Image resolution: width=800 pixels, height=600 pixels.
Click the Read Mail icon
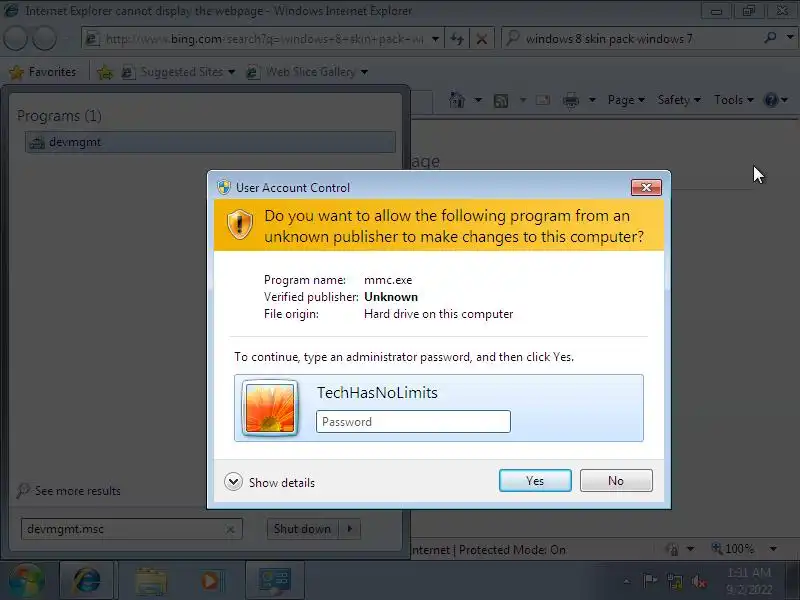pyautogui.click(x=542, y=100)
